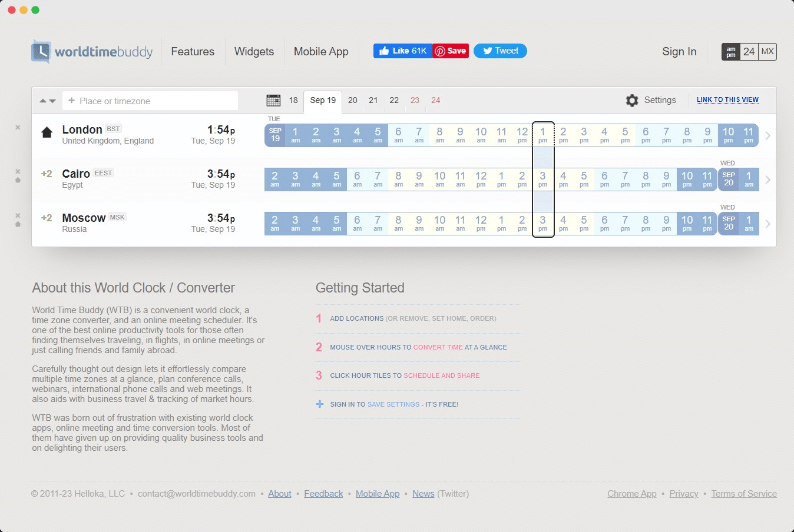This screenshot has width=794, height=532.
Task: Remove the Cairo row
Action: point(18,171)
